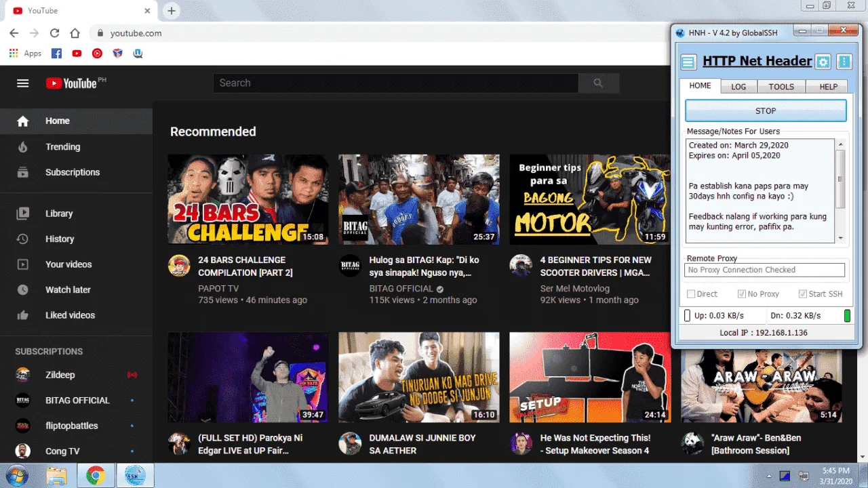Go to Trending in sidebar
868x488 pixels.
pyautogui.click(x=76, y=146)
